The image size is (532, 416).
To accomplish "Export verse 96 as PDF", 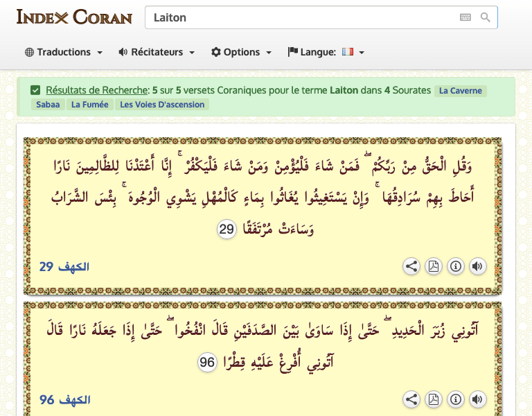I will click(434, 399).
